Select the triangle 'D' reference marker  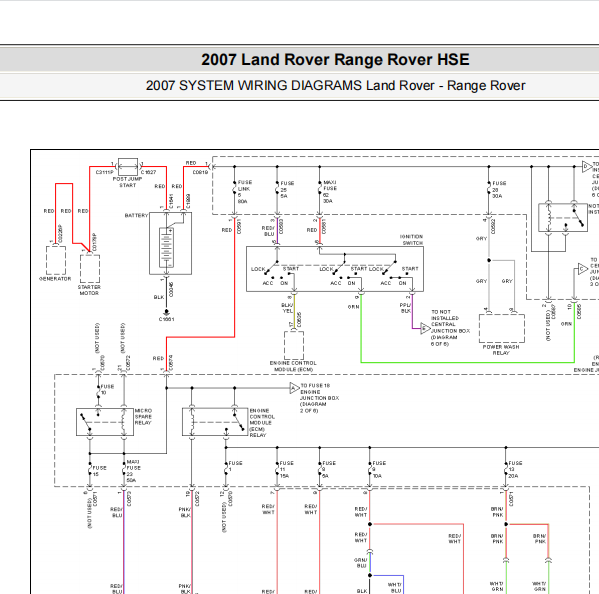(x=586, y=167)
